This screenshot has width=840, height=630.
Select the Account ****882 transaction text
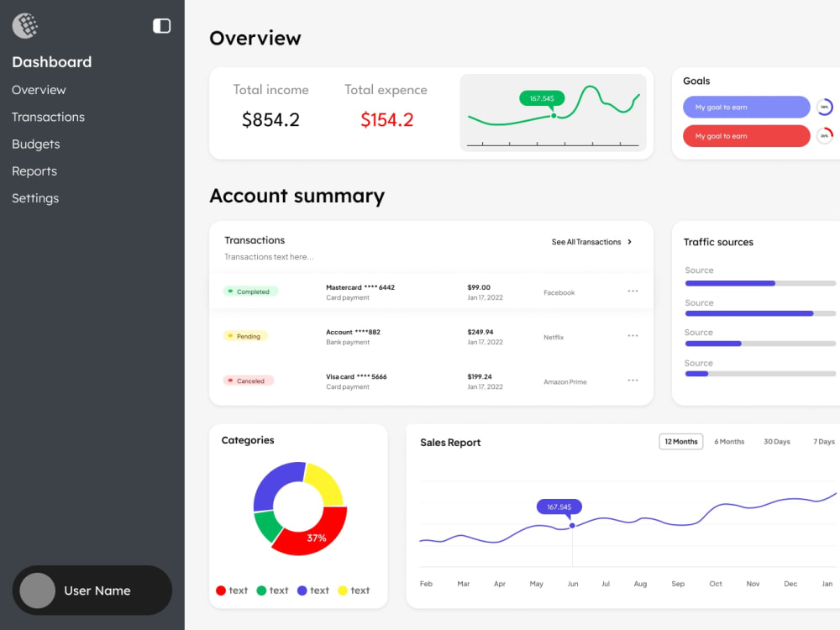[353, 332]
